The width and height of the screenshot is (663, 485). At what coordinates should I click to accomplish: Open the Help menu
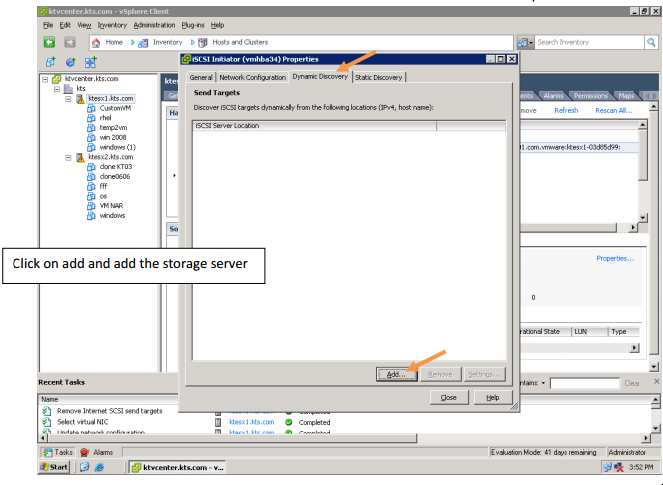coord(217,25)
